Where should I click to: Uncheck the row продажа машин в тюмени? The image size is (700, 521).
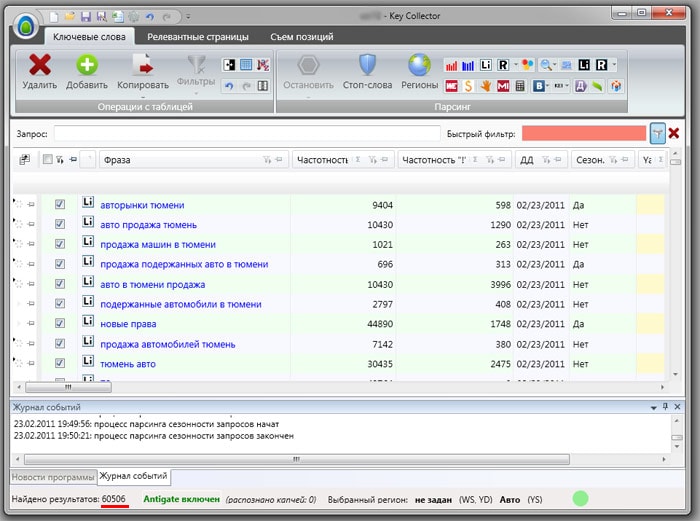point(60,244)
